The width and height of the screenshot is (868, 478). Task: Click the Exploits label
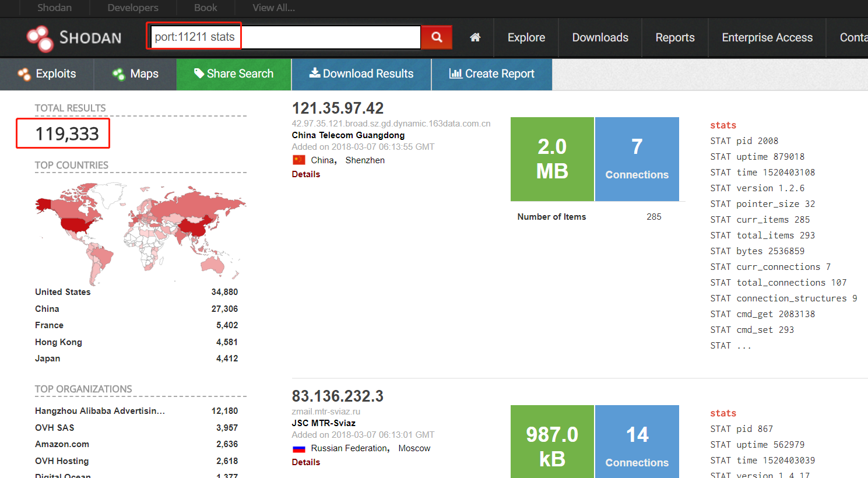point(56,73)
